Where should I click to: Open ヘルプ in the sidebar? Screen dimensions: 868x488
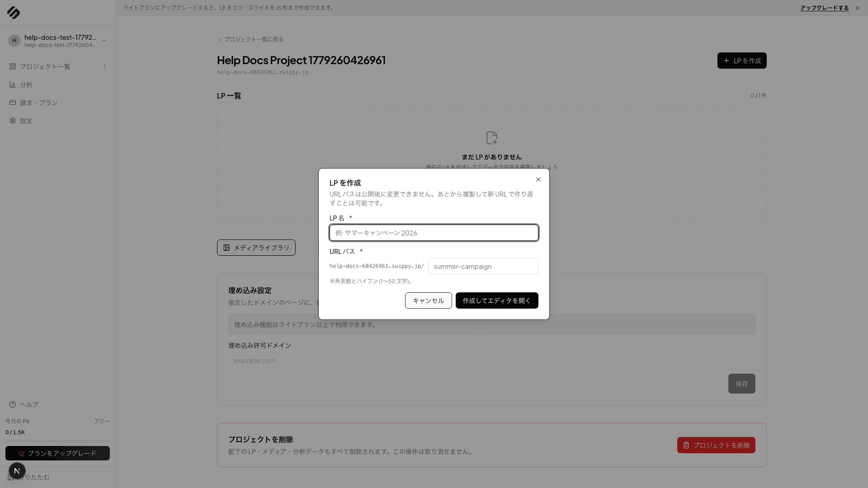click(57, 404)
